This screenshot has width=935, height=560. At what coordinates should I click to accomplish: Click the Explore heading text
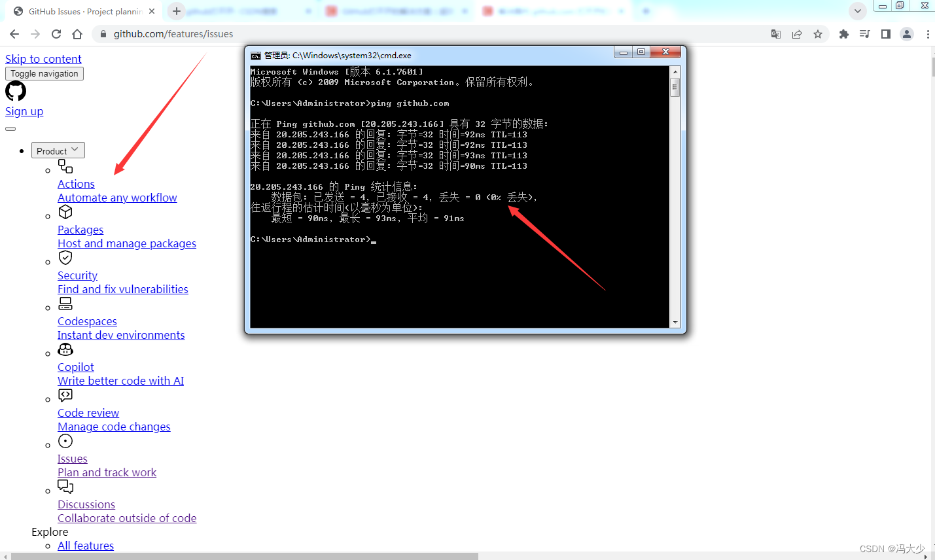point(50,532)
